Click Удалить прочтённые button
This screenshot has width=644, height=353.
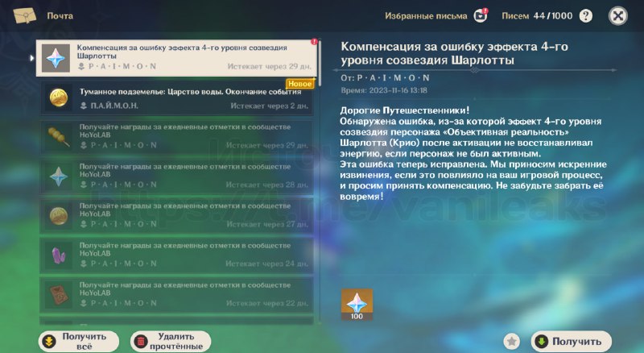[171, 342]
